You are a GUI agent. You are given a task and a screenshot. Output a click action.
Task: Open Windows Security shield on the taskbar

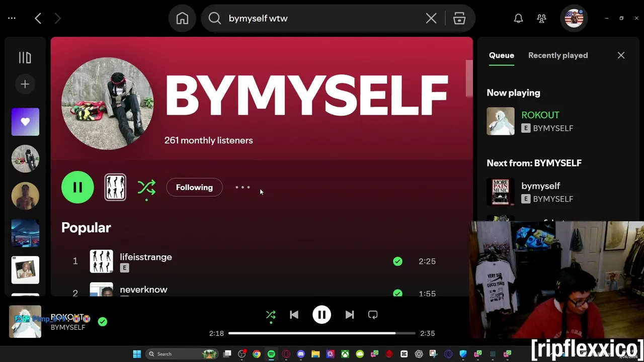pos(463,354)
